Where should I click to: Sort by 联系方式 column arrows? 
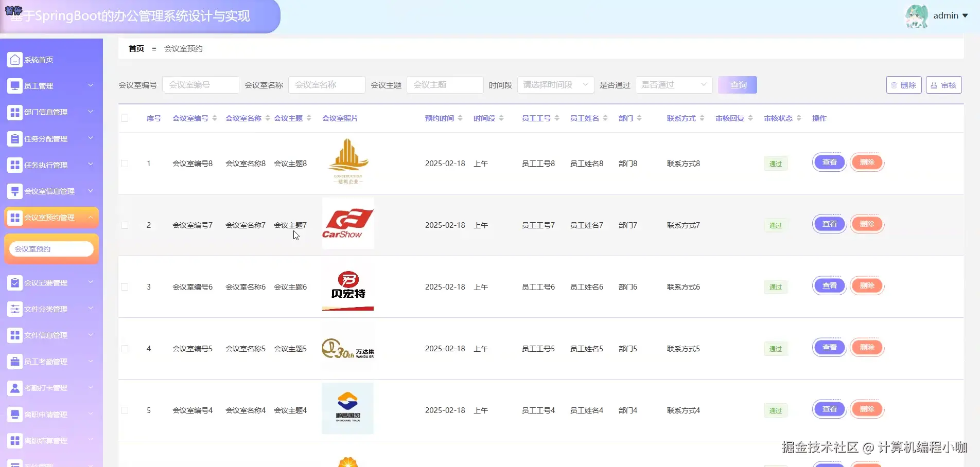(702, 118)
